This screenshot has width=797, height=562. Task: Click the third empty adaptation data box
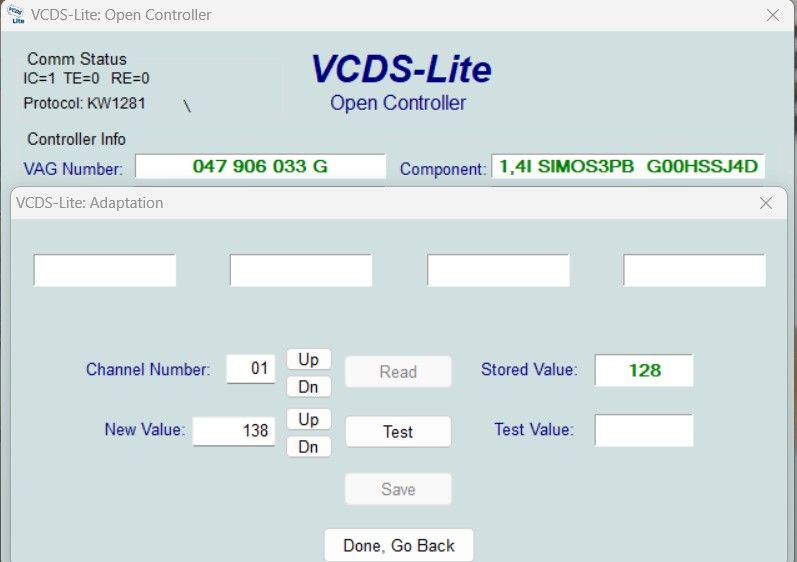click(x=498, y=270)
